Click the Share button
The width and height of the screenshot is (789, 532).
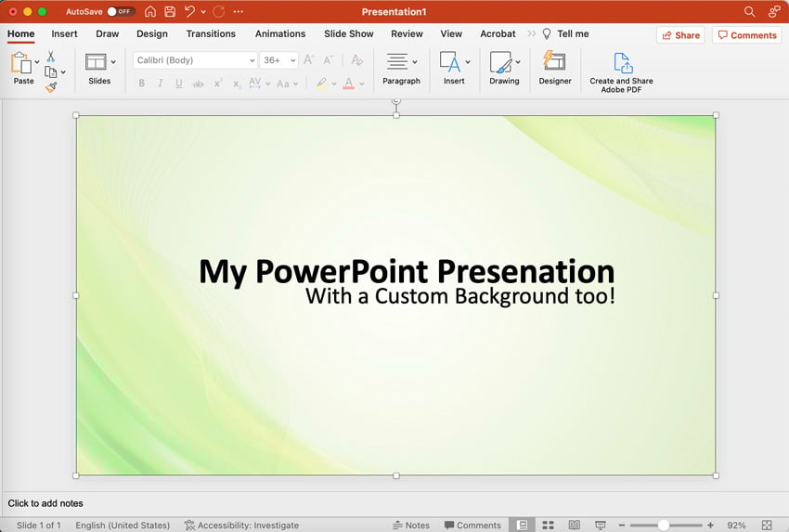pos(679,35)
